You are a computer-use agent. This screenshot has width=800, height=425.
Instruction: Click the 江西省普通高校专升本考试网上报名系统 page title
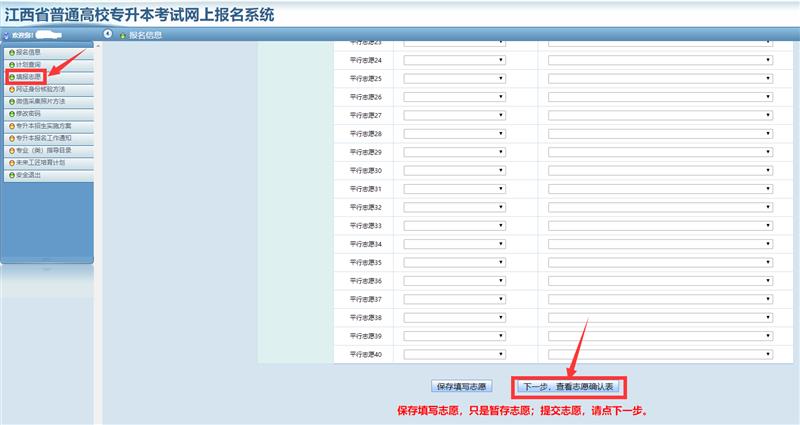pyautogui.click(x=139, y=14)
